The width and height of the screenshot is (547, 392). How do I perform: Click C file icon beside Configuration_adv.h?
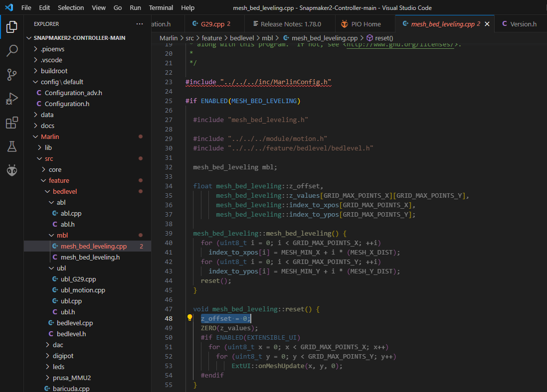[x=39, y=93]
